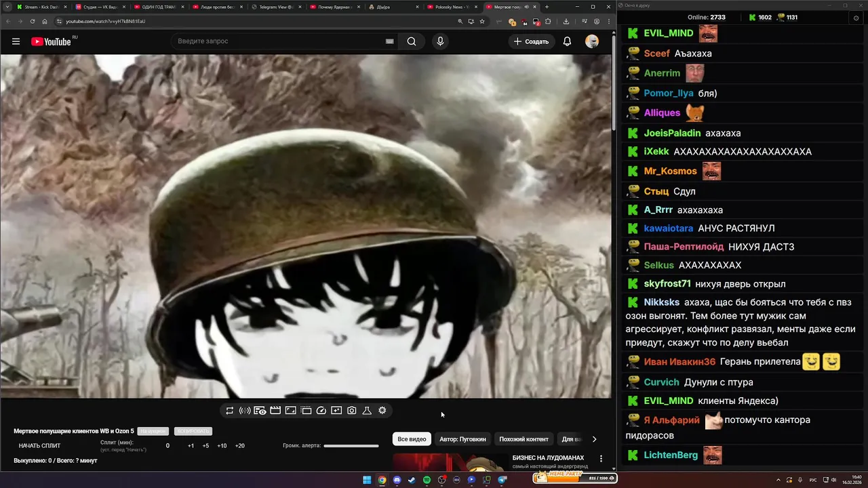Add +20 minutes to split

[239, 446]
